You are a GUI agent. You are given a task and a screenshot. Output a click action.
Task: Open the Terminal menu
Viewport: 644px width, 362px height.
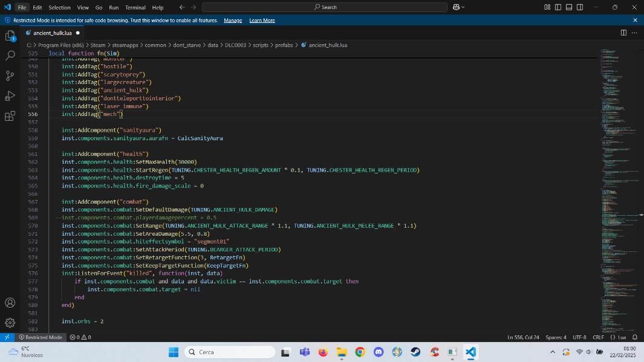pyautogui.click(x=135, y=7)
